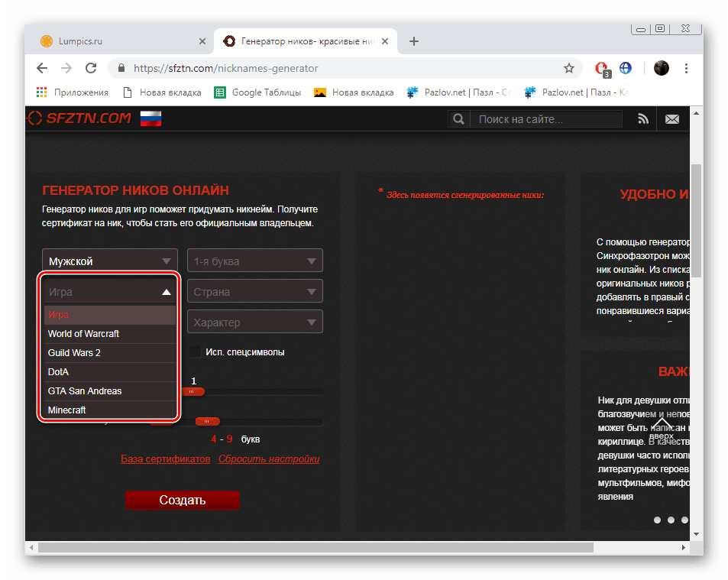Open the Мужской gender dropdown
728x580 pixels.
click(110, 261)
